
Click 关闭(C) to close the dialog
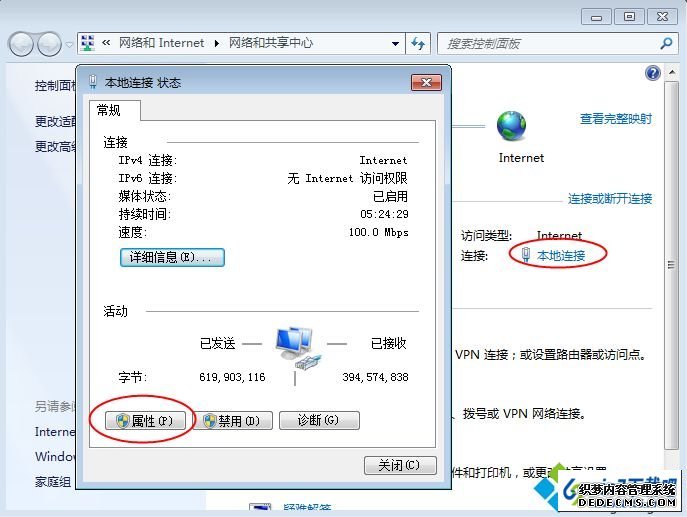pyautogui.click(x=400, y=465)
